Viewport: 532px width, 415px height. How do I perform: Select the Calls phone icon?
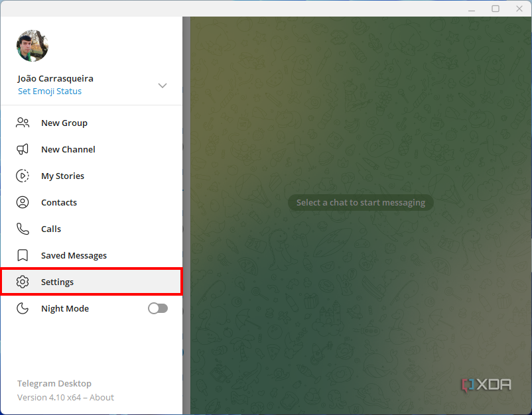tap(22, 229)
